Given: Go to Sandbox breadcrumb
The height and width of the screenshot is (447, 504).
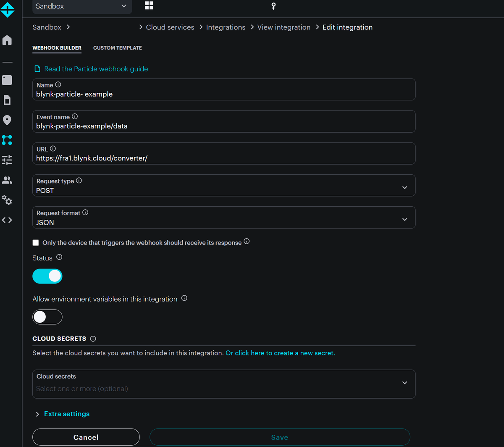Looking at the screenshot, I should coord(47,27).
